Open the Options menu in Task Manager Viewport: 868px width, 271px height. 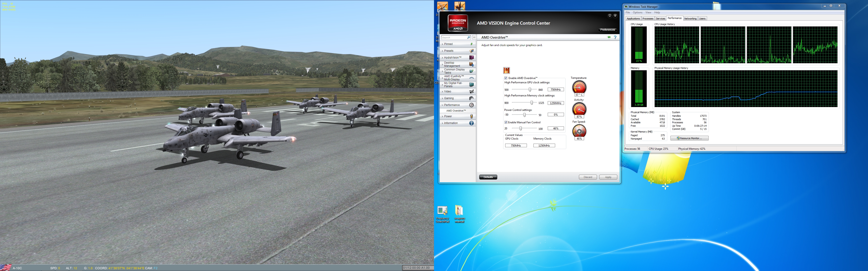tap(637, 12)
